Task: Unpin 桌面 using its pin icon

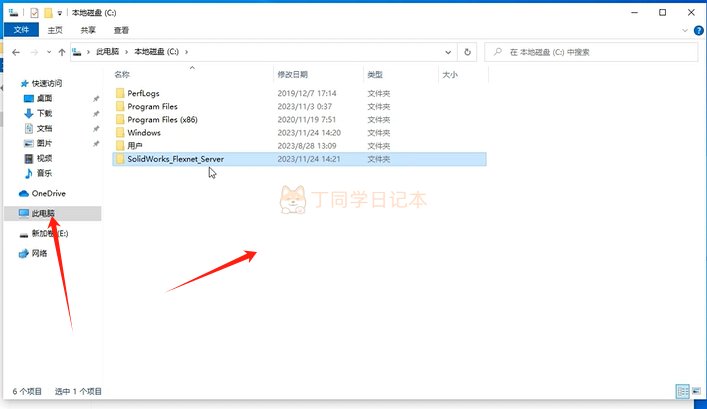Action: (96, 99)
